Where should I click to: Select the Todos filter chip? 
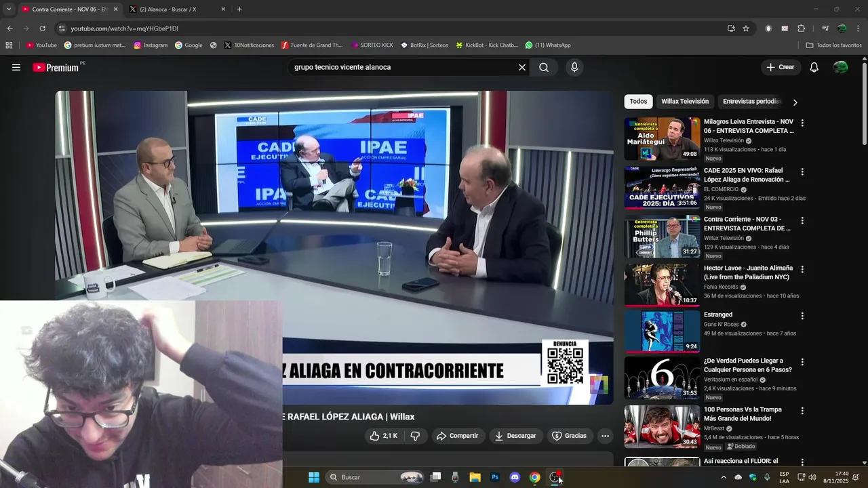pos(638,102)
